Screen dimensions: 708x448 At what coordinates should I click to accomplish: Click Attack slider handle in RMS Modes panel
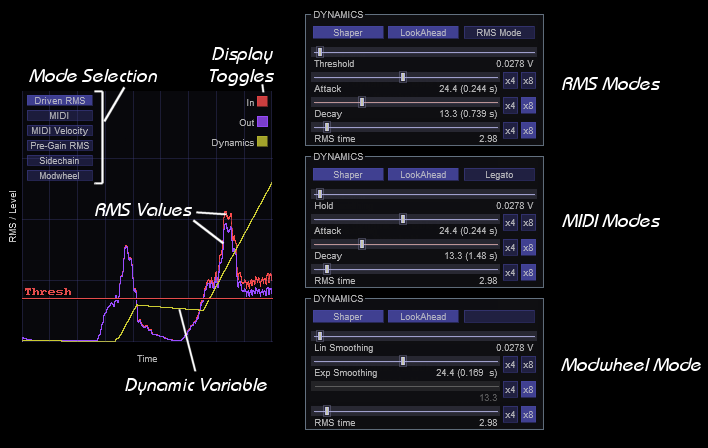[x=403, y=77]
